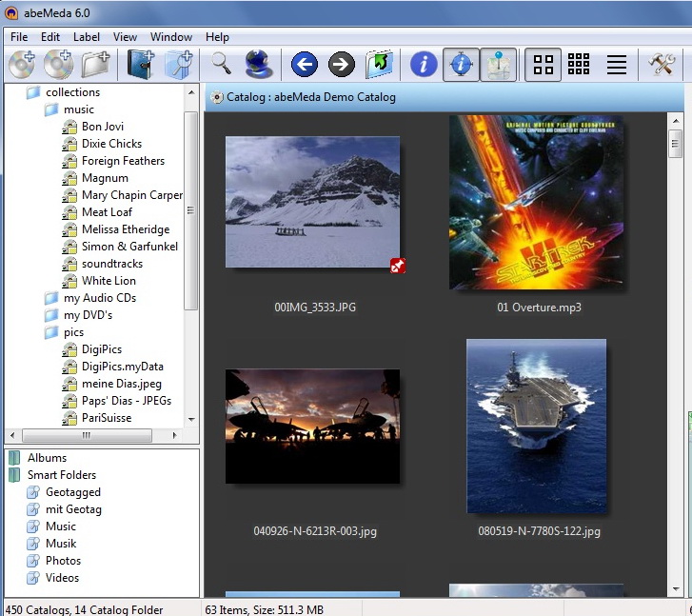Switch to list view mode

[617, 65]
